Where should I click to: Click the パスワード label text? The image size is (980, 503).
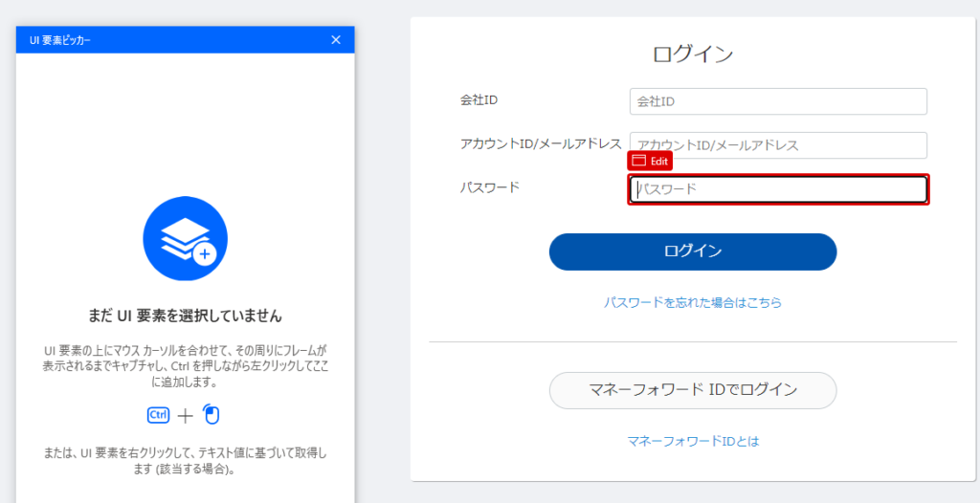490,186
